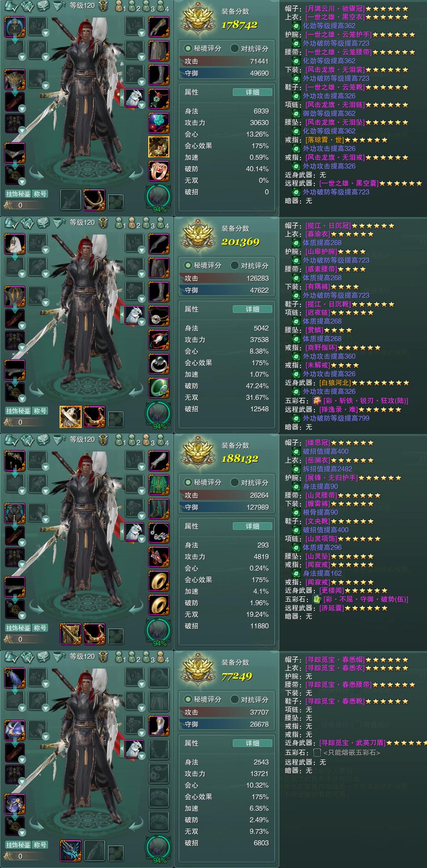Click the pink ring icon in the 178742 panel
Screen dimensions: 427x868
click(x=158, y=170)
